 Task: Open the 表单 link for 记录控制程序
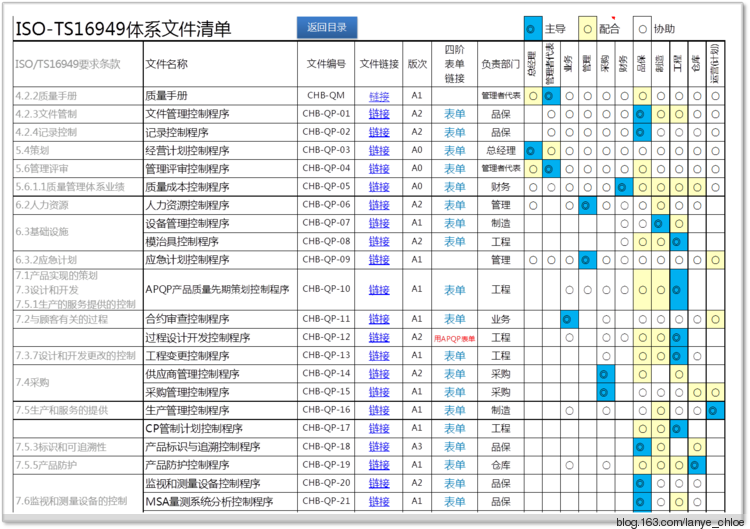tap(454, 132)
